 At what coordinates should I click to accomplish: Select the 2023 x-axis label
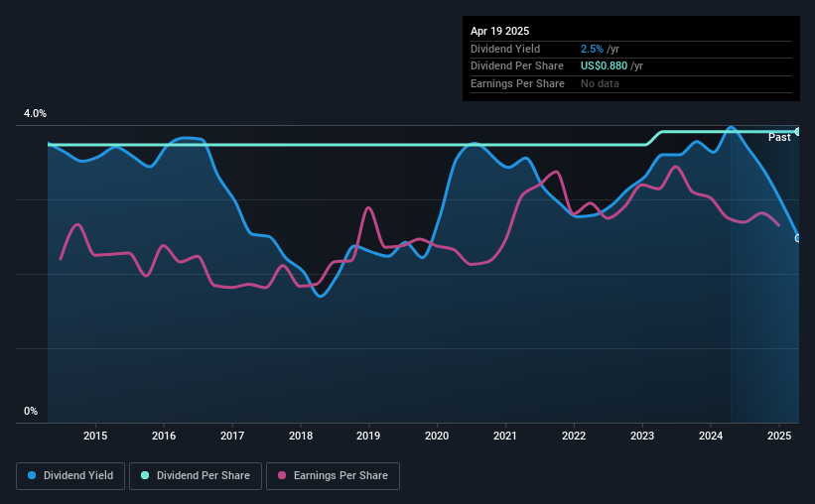click(642, 436)
